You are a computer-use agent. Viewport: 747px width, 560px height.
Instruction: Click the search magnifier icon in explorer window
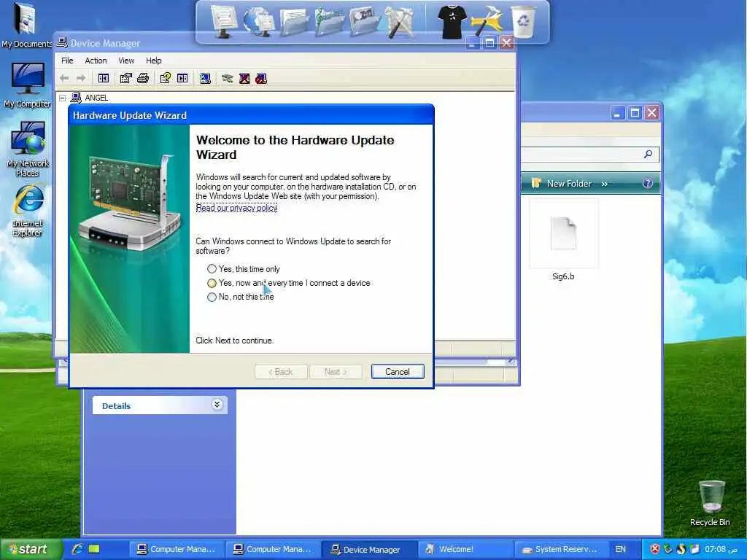tap(649, 155)
